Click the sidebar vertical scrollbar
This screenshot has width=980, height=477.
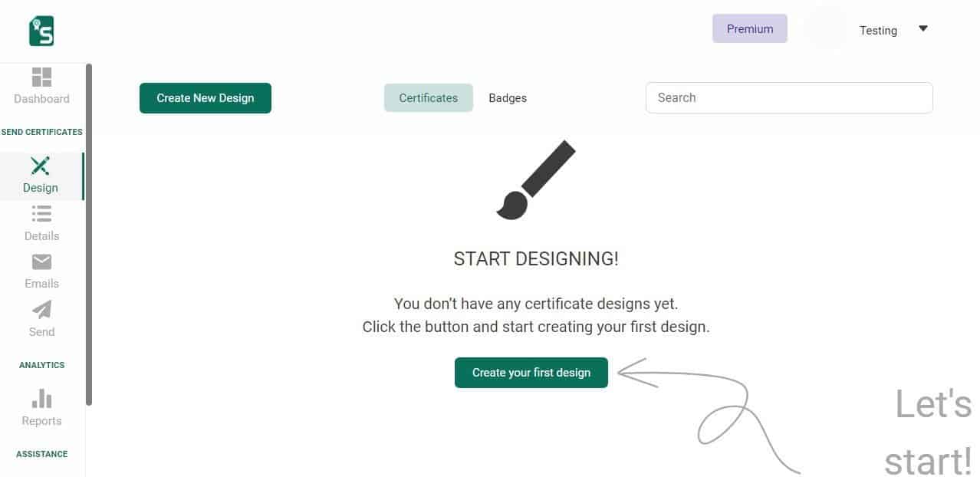pyautogui.click(x=89, y=234)
